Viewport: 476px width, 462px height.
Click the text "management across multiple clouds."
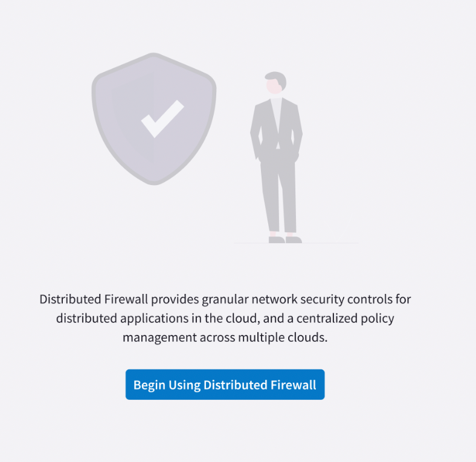[x=225, y=337]
